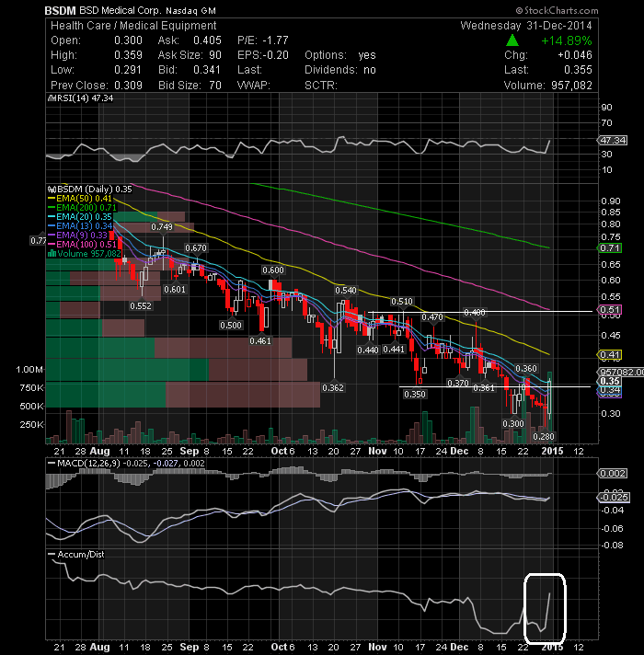644x655 pixels.
Task: Click the green up-arrow beside +14.89%
Action: click(512, 40)
